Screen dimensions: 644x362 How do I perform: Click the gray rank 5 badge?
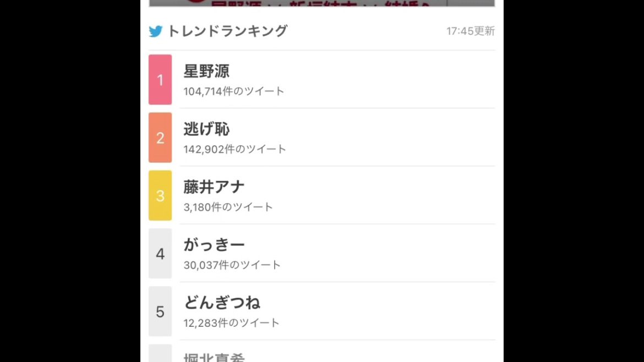coord(160,311)
